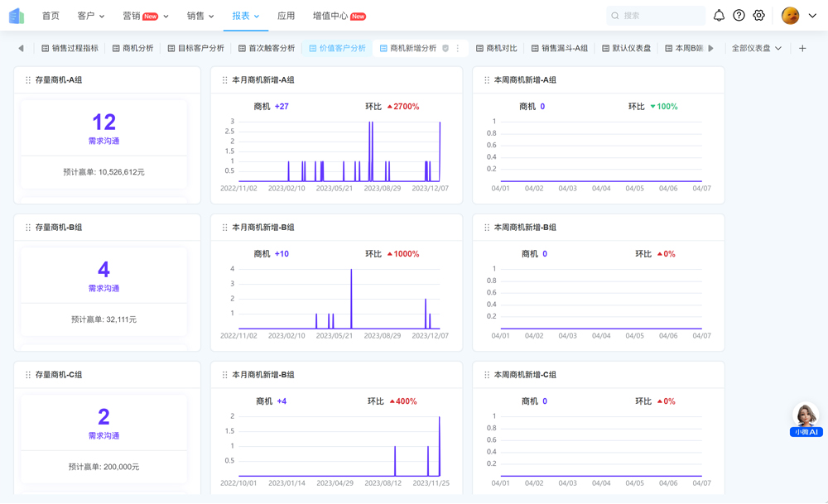Open the more options dots on 商机新增分析 tab
The image size is (828, 504).
click(458, 49)
